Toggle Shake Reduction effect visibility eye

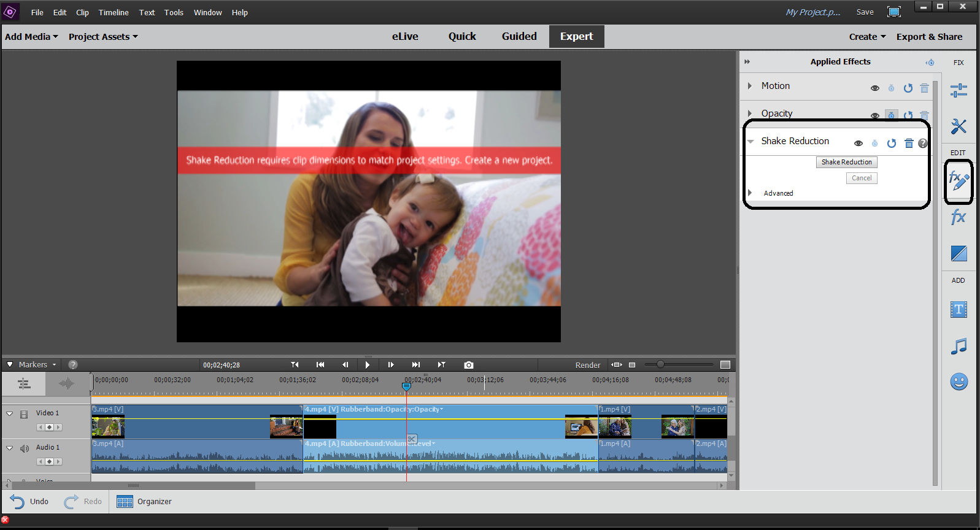[858, 144]
